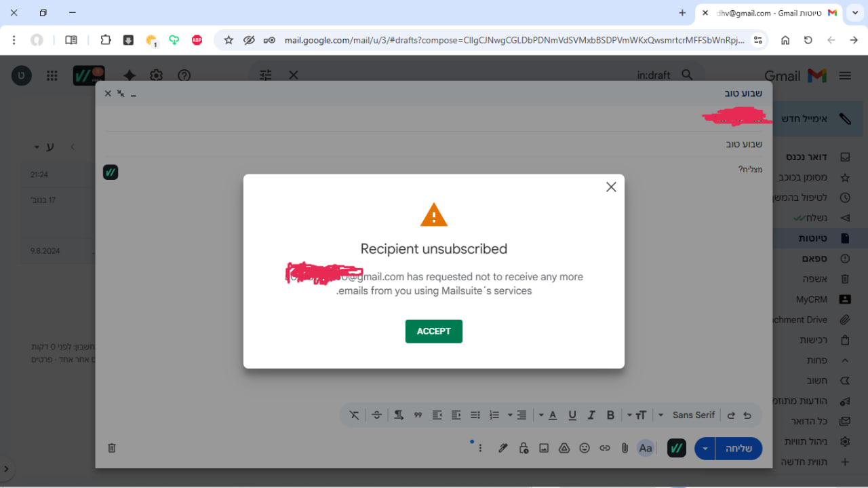The height and width of the screenshot is (488, 868).
Task: Click the text direction paragraph icon
Action: tap(399, 415)
